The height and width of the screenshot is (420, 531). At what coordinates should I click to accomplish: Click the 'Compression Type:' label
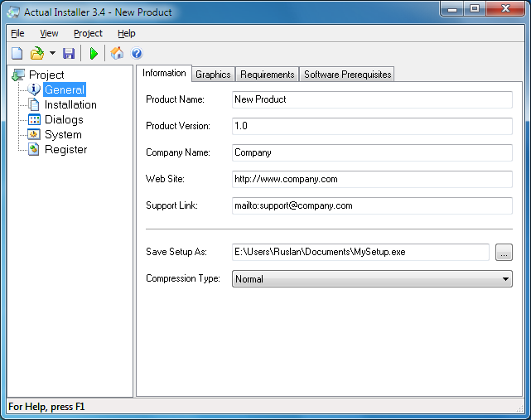tap(183, 278)
